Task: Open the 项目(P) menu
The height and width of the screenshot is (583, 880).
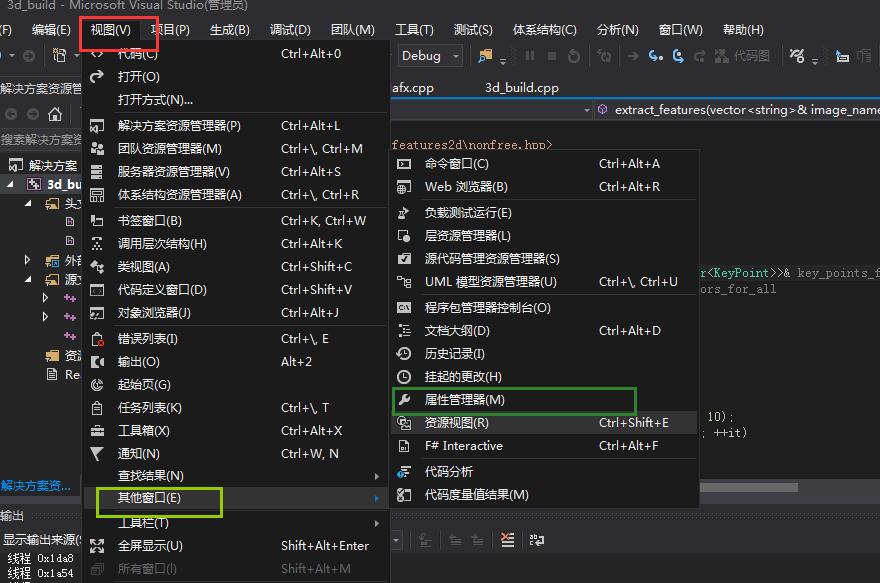Action: coord(170,30)
